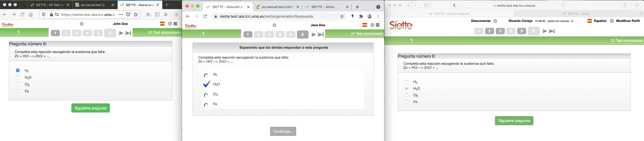The image size is (644, 141).
Task: Open the Español language selector
Action: 597,21
